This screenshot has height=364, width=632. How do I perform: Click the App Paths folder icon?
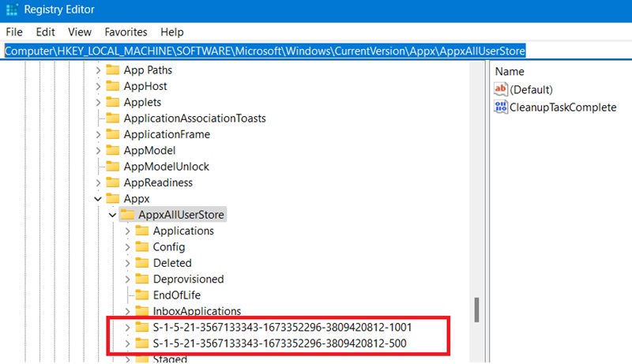pos(112,69)
